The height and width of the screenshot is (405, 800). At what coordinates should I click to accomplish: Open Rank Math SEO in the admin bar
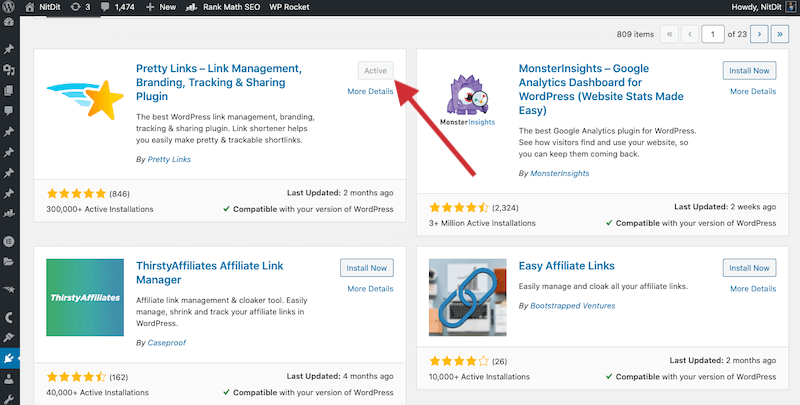point(222,7)
